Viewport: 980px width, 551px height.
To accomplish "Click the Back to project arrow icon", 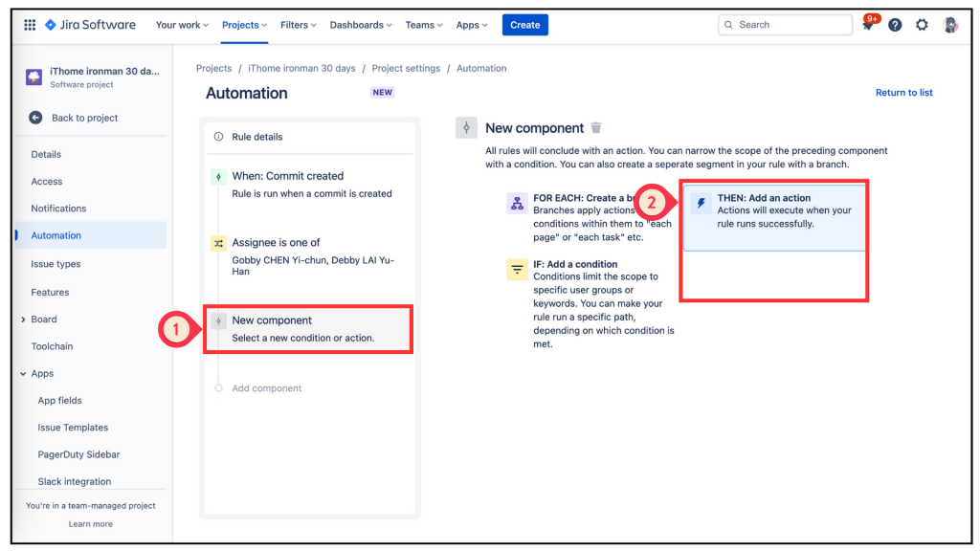I will coord(35,118).
